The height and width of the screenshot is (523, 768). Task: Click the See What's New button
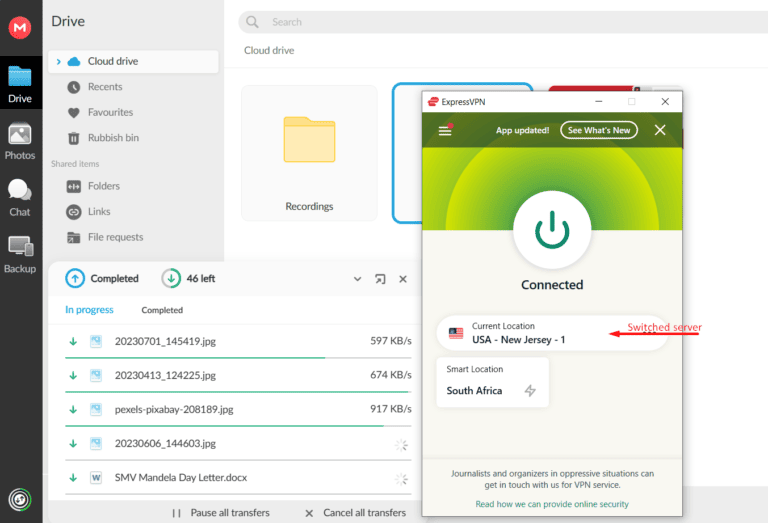599,130
